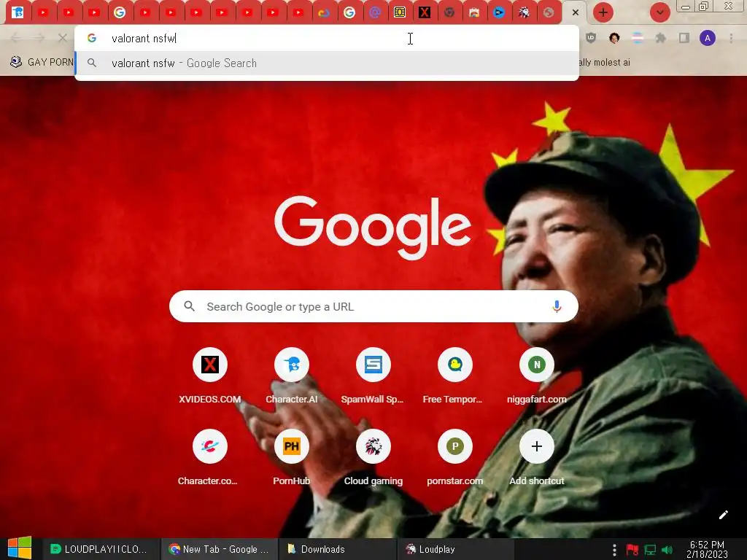This screenshot has width=747, height=560.
Task: Open the Extensions puzzle-piece menu
Action: (661, 38)
